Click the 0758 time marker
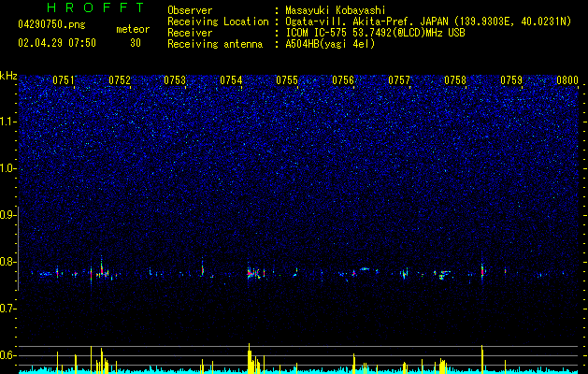Screen dimensions: 588x374 pos(455,80)
